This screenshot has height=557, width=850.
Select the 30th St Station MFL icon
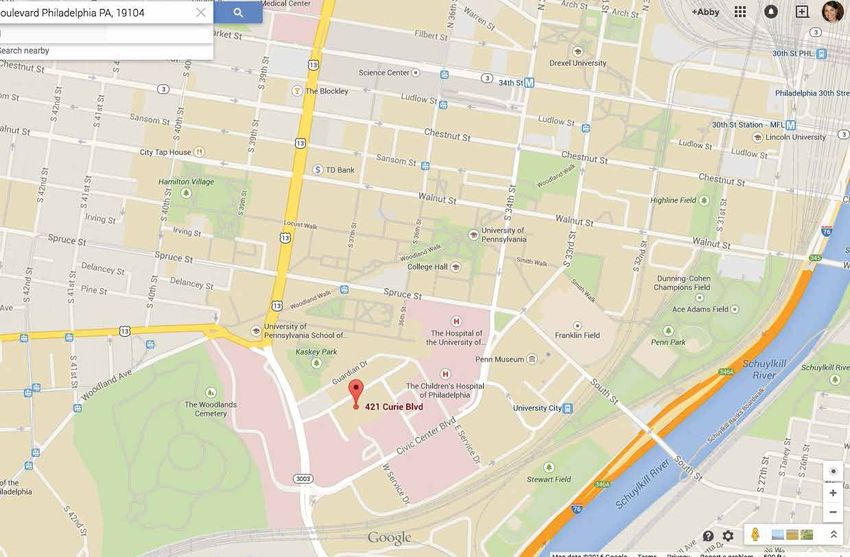click(791, 125)
